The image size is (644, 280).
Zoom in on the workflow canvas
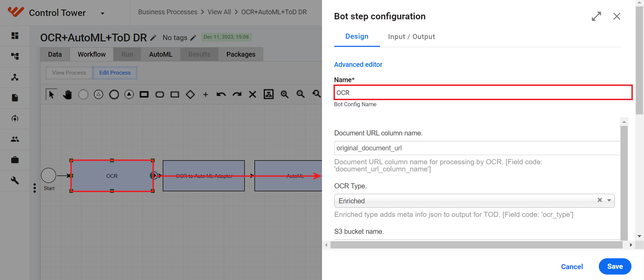[x=285, y=94]
